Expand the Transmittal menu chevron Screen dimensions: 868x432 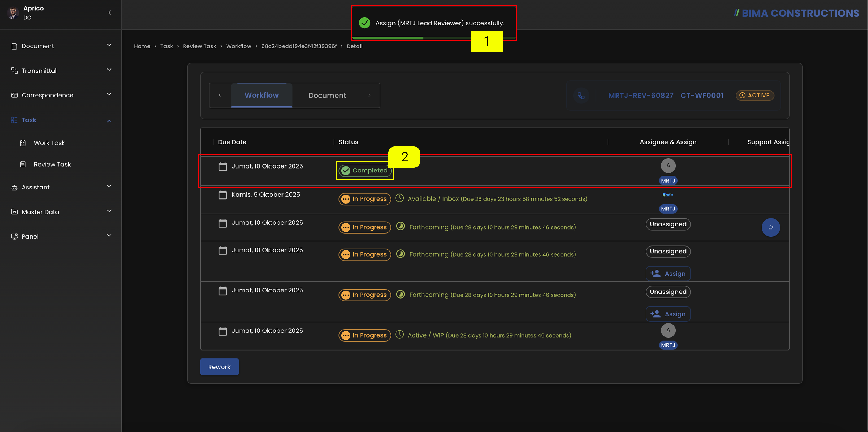coord(109,70)
